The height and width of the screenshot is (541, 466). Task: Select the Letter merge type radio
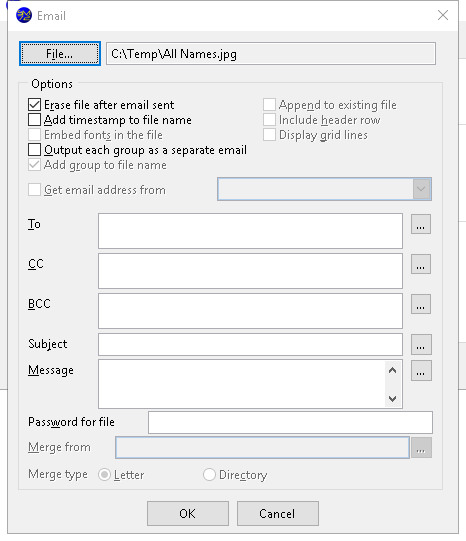pyautogui.click(x=104, y=474)
